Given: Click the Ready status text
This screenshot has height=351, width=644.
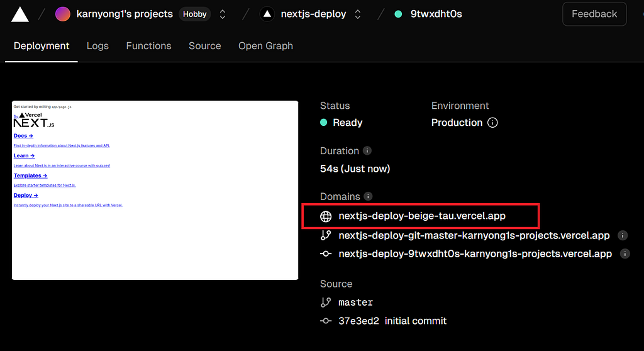Looking at the screenshot, I should click(x=347, y=123).
